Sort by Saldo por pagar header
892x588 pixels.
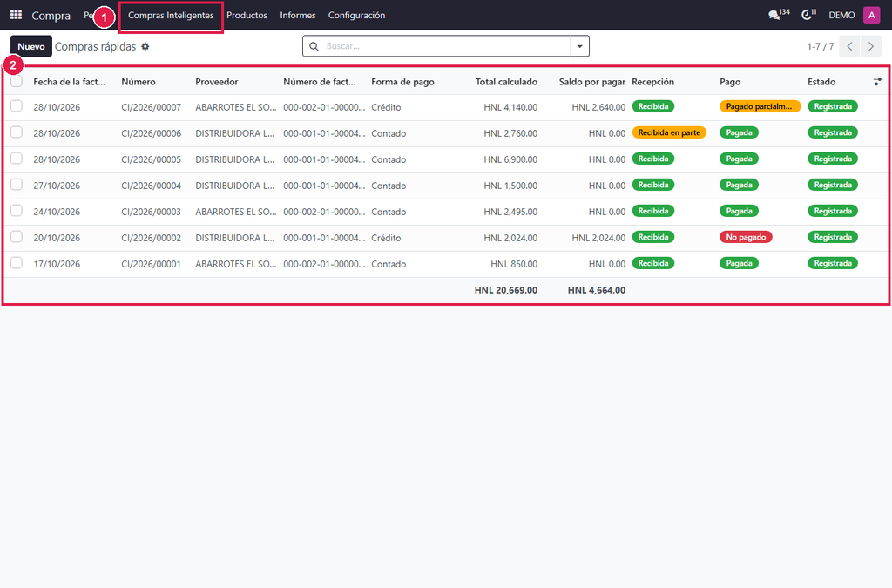[591, 82]
